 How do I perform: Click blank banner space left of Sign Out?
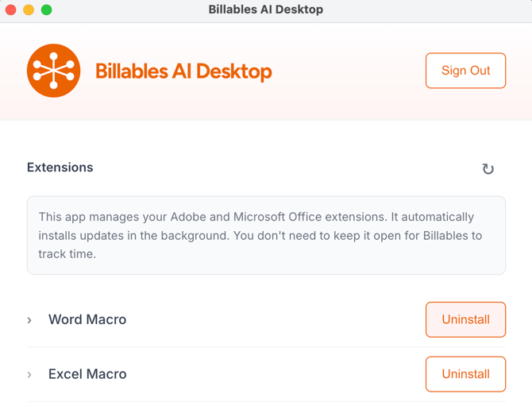click(349, 71)
